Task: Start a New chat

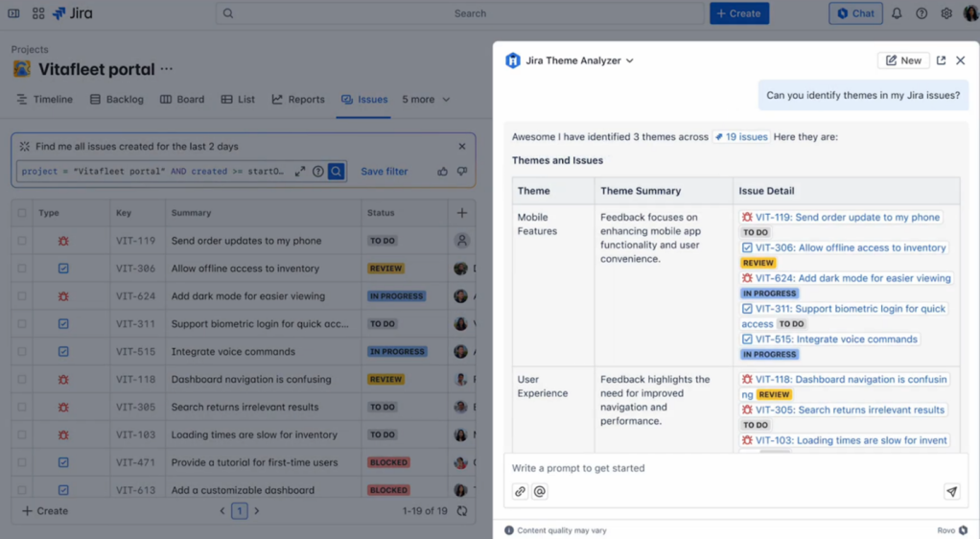Action: point(903,60)
